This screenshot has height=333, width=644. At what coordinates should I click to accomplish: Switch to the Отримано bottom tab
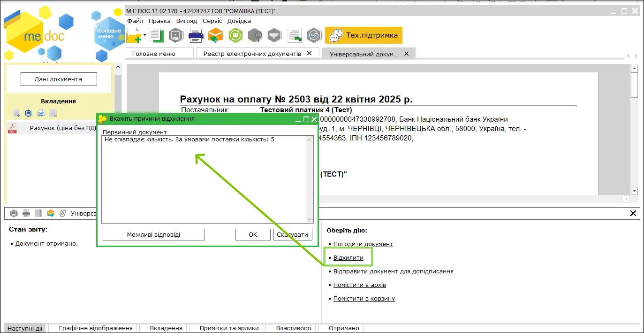coord(344,328)
